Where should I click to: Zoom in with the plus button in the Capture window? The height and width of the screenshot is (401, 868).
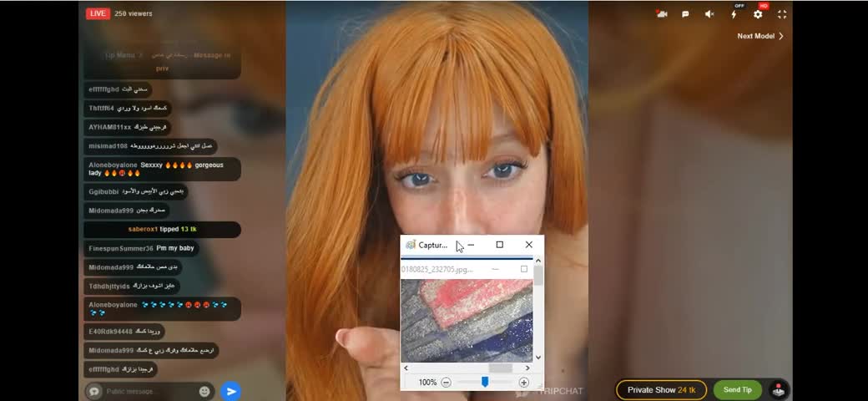tap(523, 382)
